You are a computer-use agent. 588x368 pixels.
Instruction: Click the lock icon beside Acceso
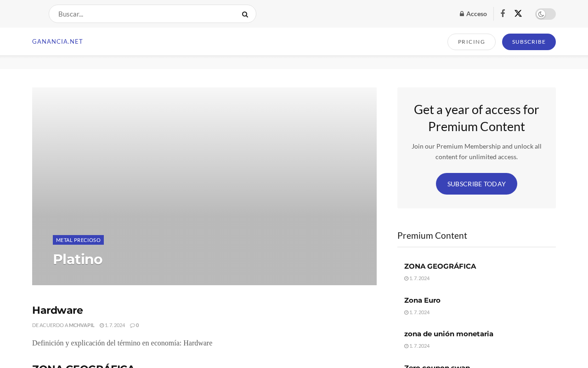[x=462, y=14]
